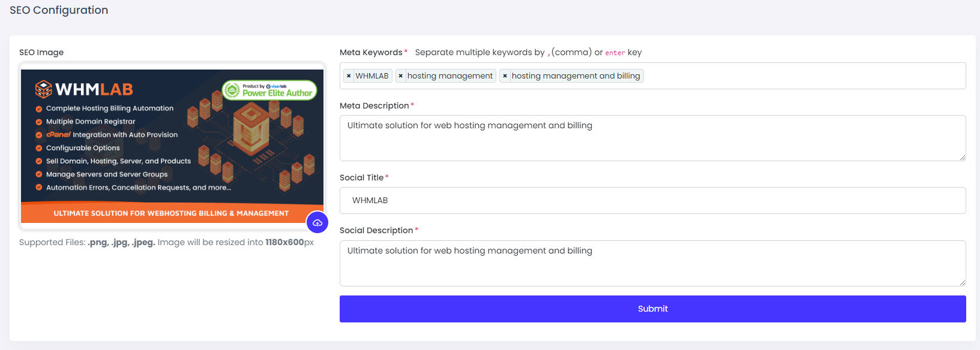Click the SEO Configuration page heading

coord(59,10)
